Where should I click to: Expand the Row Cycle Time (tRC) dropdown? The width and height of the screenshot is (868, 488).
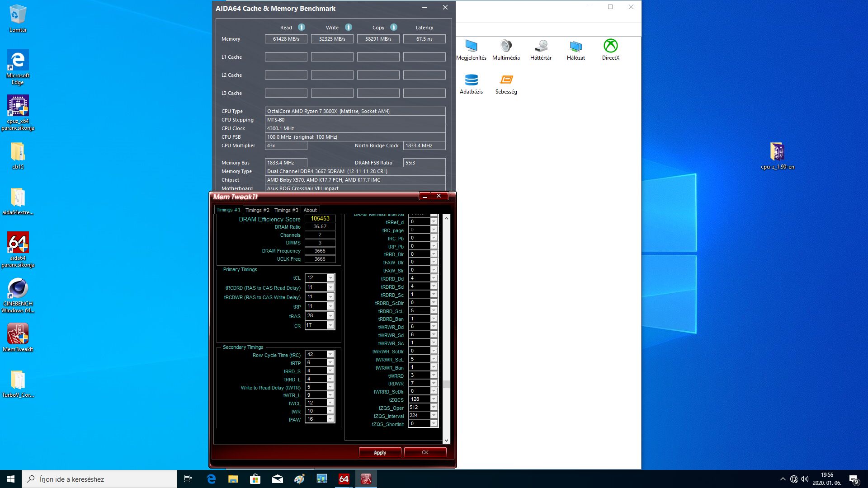[x=330, y=355]
